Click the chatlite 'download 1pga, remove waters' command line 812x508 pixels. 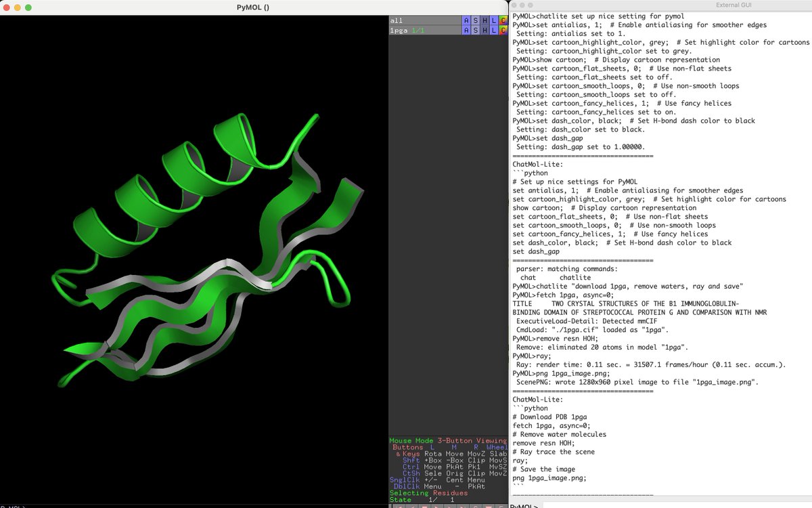(629, 287)
